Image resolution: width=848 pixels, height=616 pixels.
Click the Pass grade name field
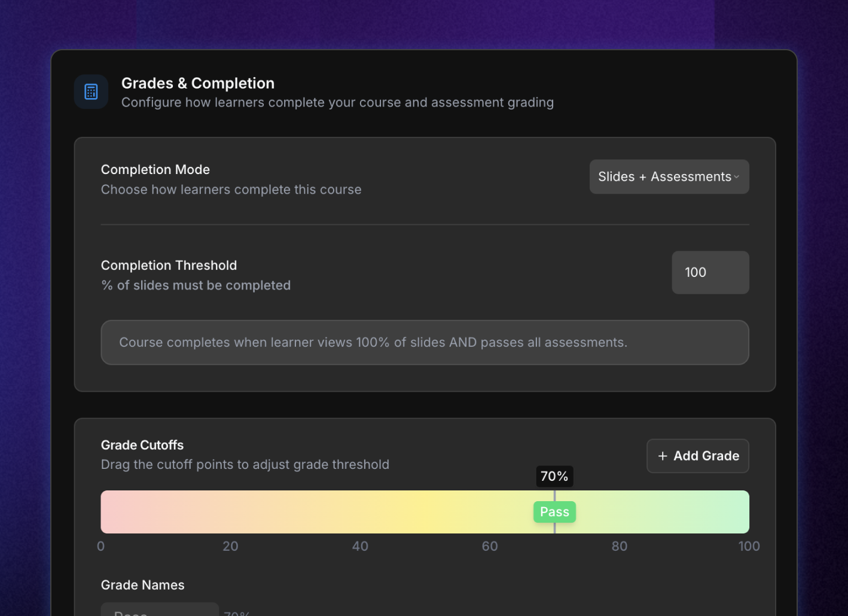pyautogui.click(x=160, y=610)
